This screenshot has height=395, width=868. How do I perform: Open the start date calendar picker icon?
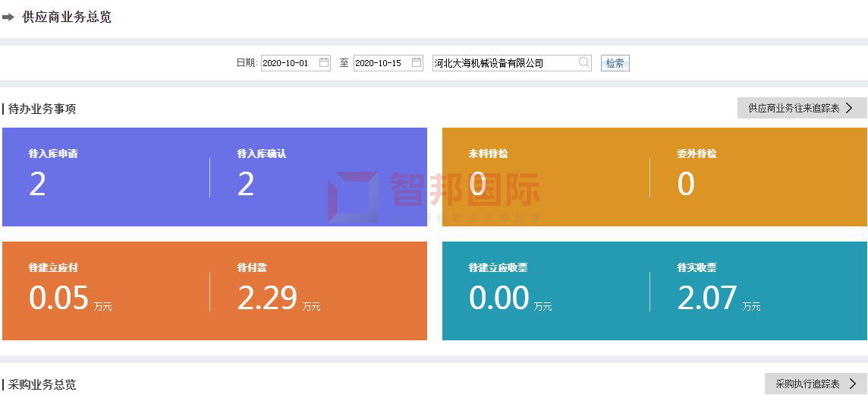point(324,62)
